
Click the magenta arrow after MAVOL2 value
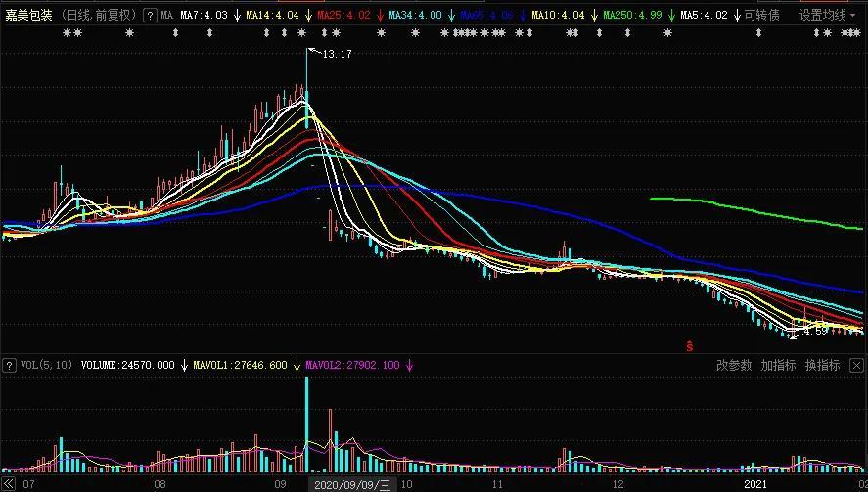click(x=409, y=365)
